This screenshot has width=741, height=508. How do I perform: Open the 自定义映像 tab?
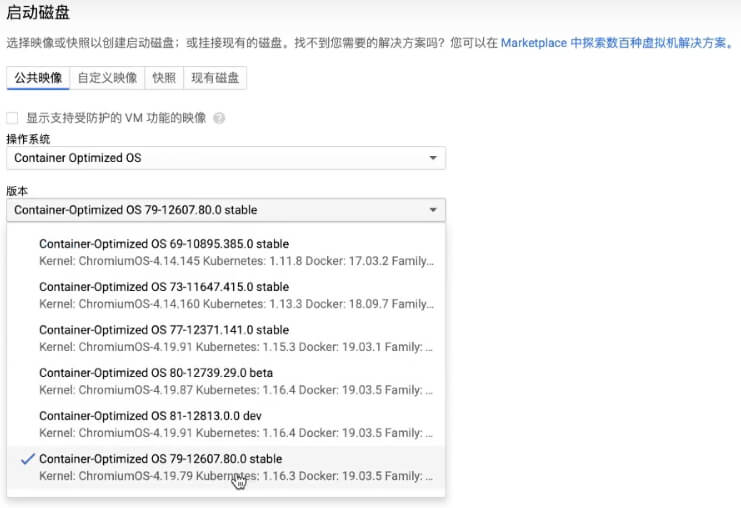tap(107, 78)
